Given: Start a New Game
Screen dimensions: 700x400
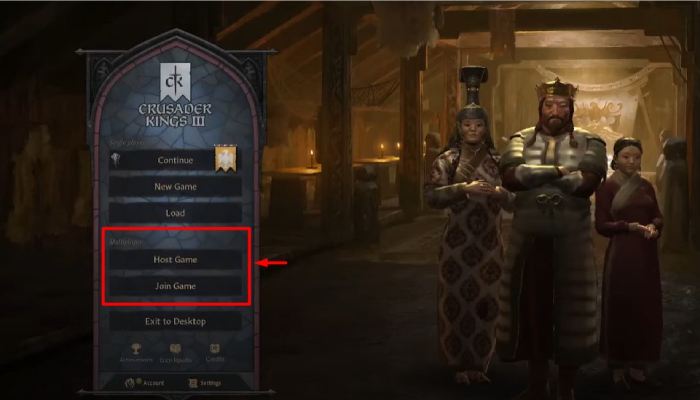Looking at the screenshot, I should (175, 187).
